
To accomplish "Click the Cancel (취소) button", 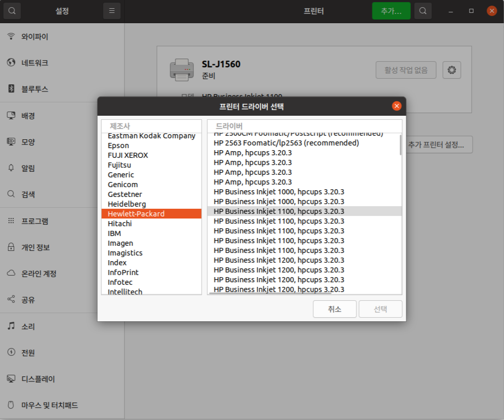I will [335, 309].
